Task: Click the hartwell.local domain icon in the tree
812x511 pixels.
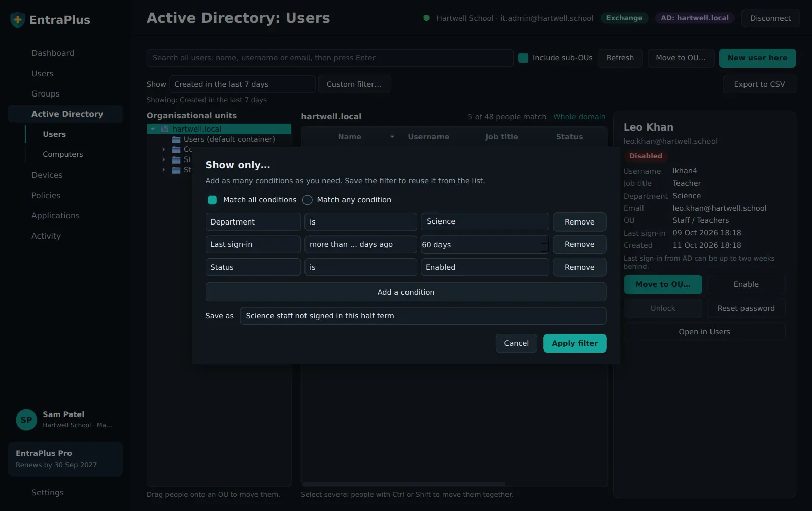Action: click(165, 129)
